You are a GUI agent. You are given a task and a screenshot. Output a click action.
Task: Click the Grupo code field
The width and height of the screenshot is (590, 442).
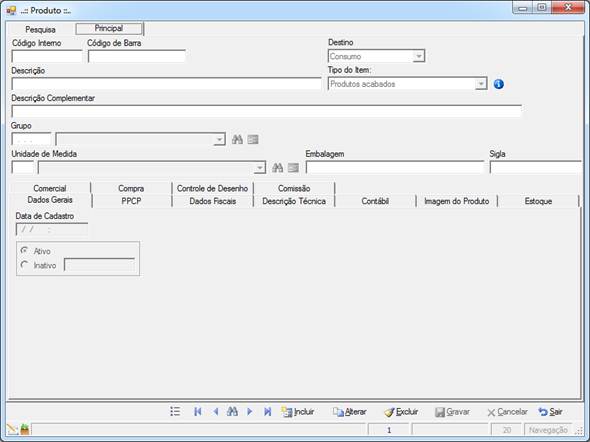pyautogui.click(x=31, y=140)
